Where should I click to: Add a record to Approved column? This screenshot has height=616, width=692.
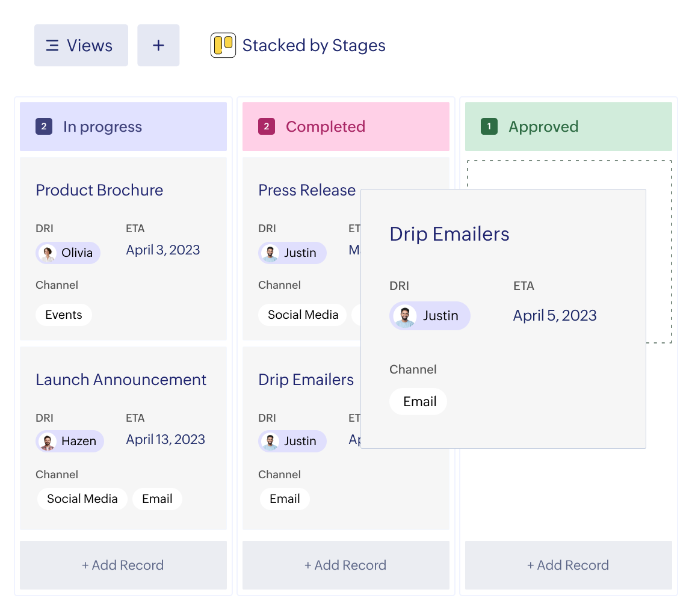tap(568, 565)
